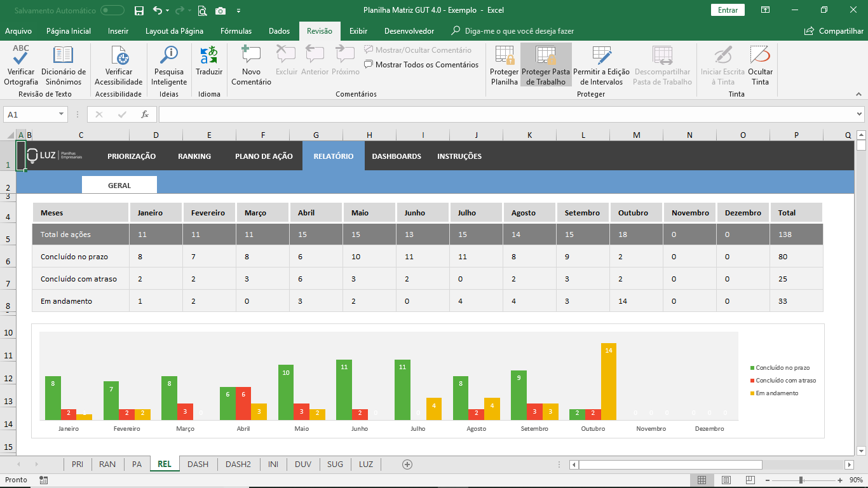Image resolution: width=868 pixels, height=488 pixels.
Task: Click the DASHBOARDS navigation button
Action: pos(397,156)
